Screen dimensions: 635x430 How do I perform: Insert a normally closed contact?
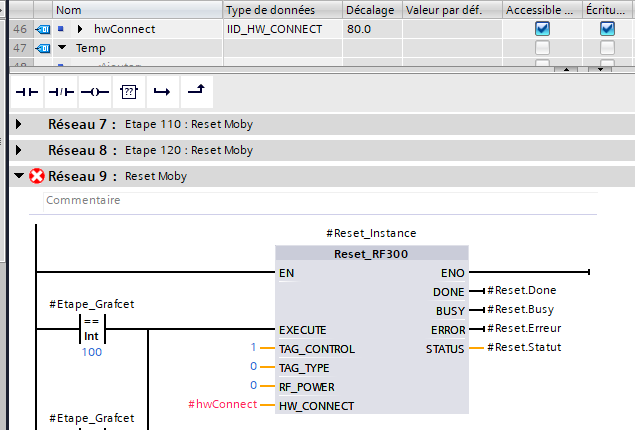(61, 92)
